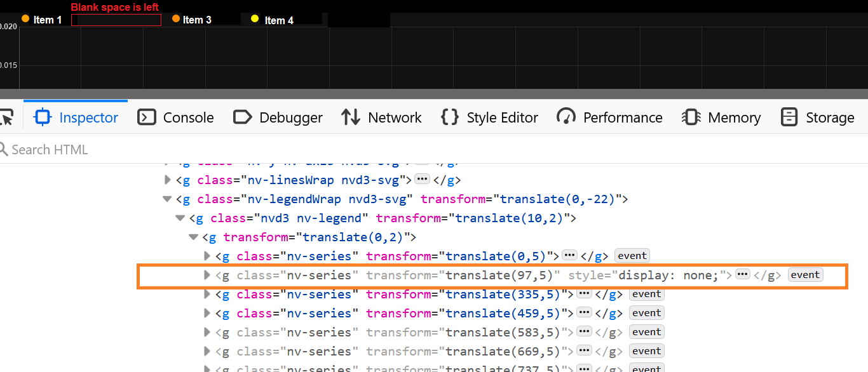Open the Memory tab
The image size is (868, 372).
coord(721,117)
